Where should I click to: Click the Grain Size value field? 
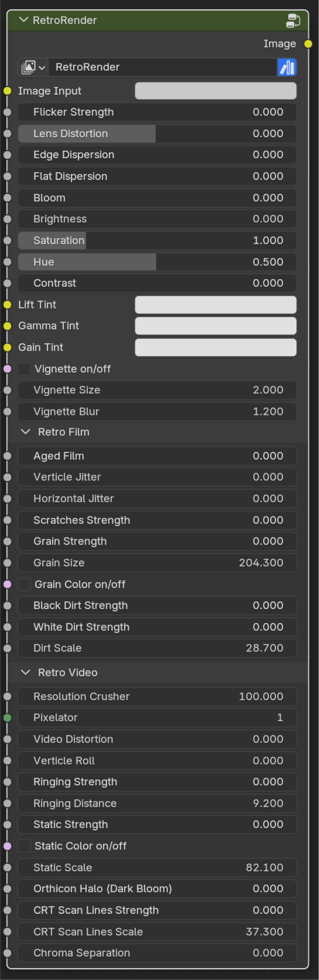157,563
